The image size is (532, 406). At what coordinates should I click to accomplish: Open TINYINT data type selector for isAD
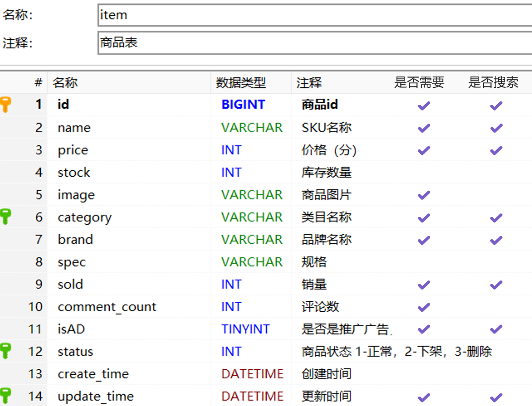coord(245,329)
